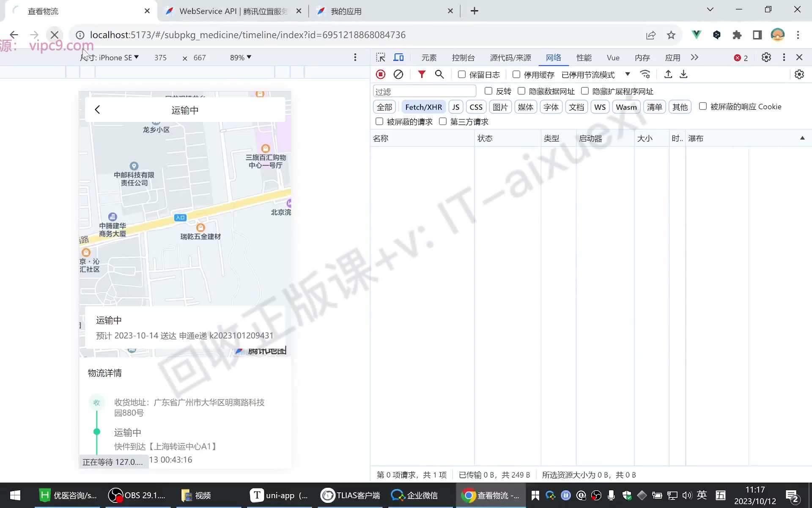Bookmark this page star icon

coord(671,35)
